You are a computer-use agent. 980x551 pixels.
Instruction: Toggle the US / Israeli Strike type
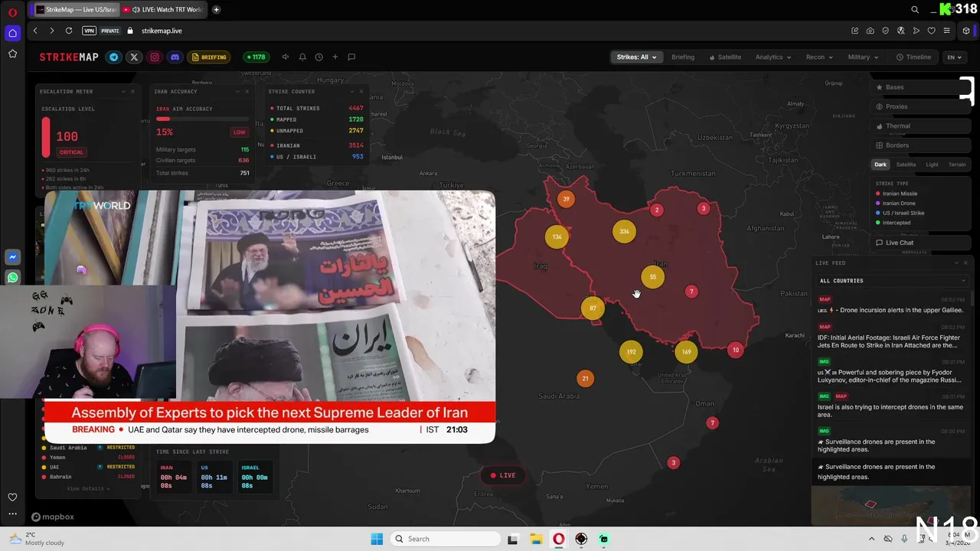coord(900,213)
